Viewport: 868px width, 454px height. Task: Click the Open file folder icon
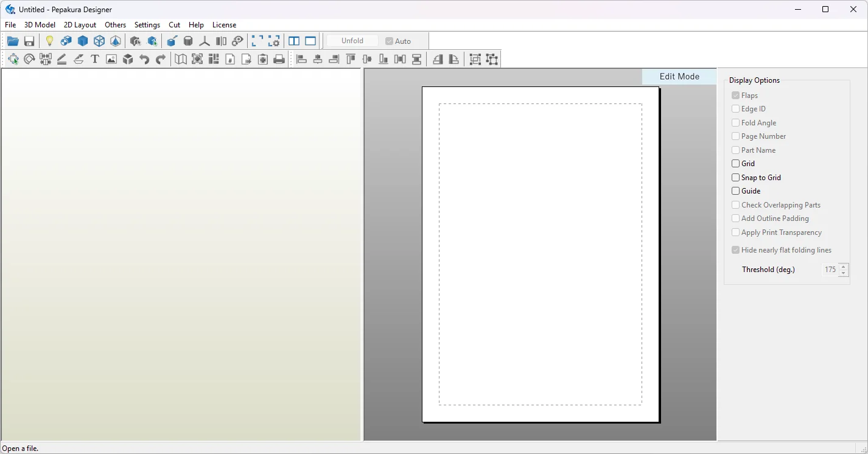[x=13, y=41]
